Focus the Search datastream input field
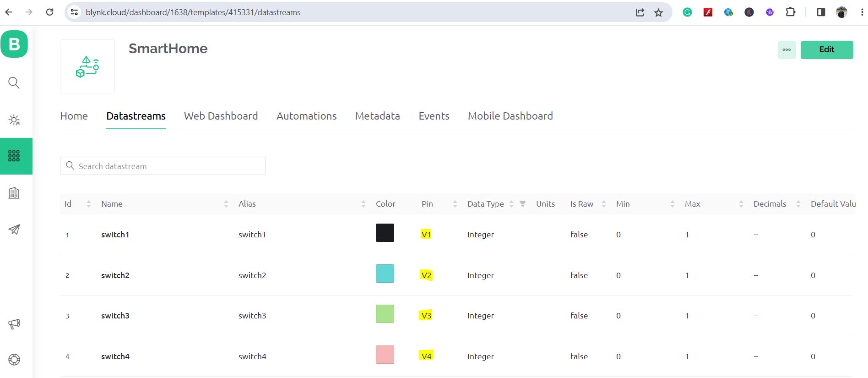Viewport: 868px width, 378px height. (169, 166)
